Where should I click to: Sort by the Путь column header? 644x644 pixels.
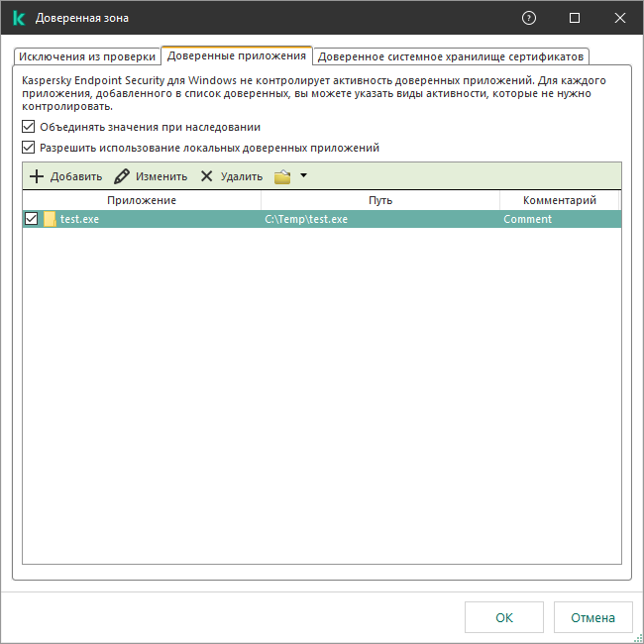pos(380,200)
